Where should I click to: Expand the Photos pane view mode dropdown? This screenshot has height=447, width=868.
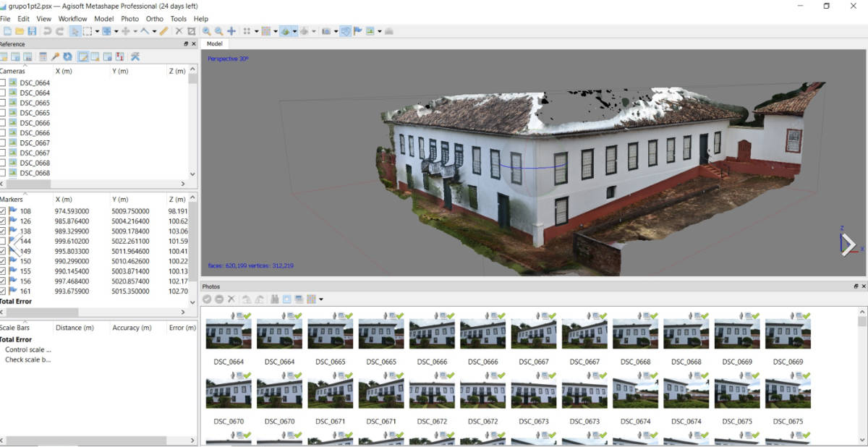(x=320, y=299)
